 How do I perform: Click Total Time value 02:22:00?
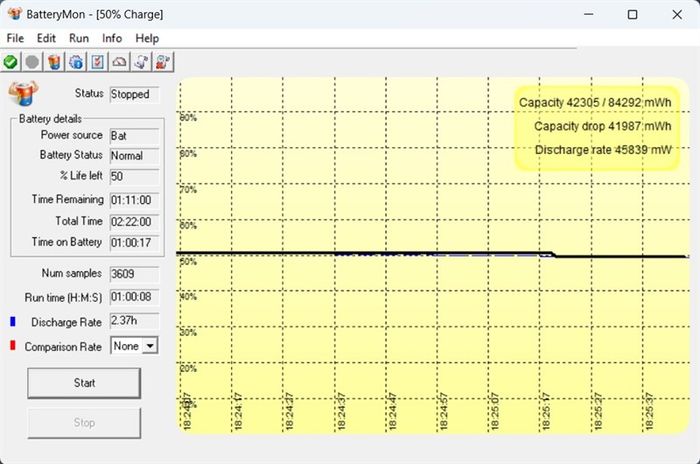(x=134, y=222)
